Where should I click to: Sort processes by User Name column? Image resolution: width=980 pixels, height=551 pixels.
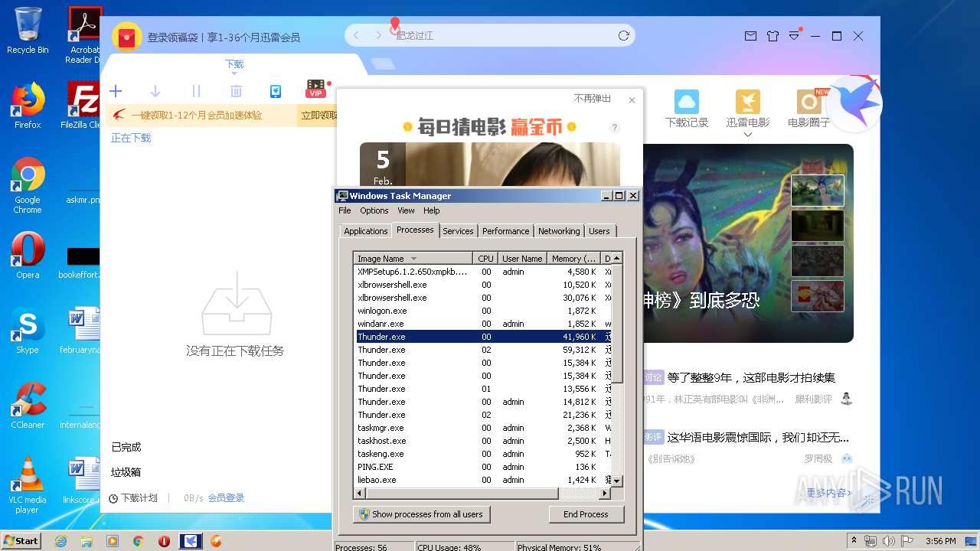coord(522,259)
